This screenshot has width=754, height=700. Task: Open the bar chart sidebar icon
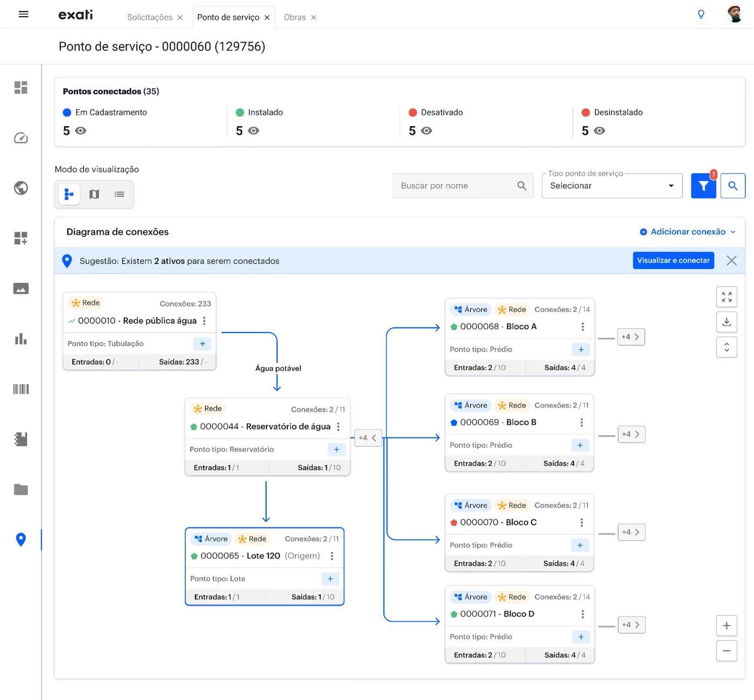click(21, 339)
